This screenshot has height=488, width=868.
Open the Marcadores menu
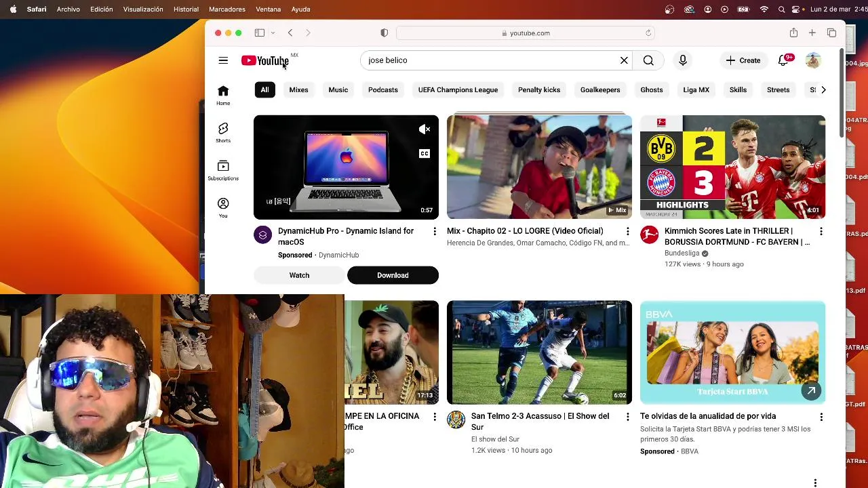click(x=227, y=9)
